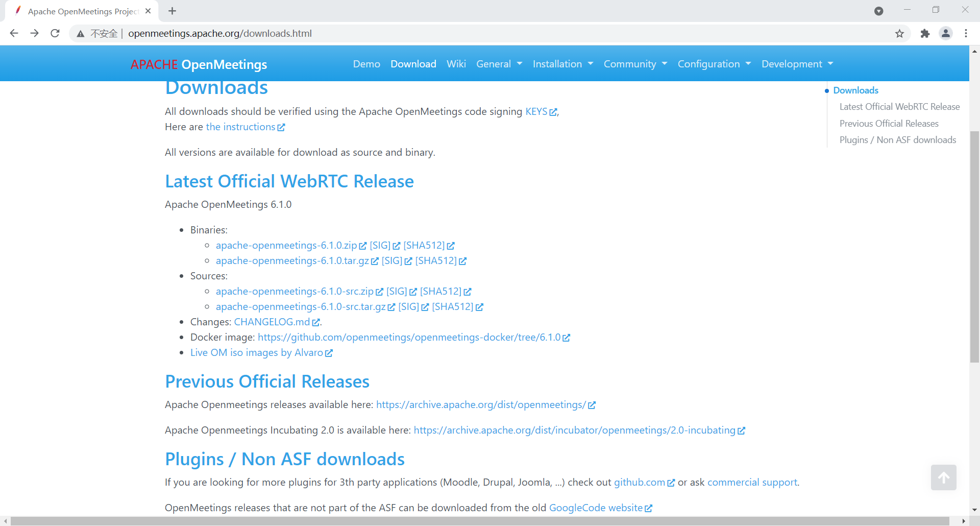980x526 pixels.
Task: Open Live OM iso images by Alvaro
Action: tap(257, 352)
